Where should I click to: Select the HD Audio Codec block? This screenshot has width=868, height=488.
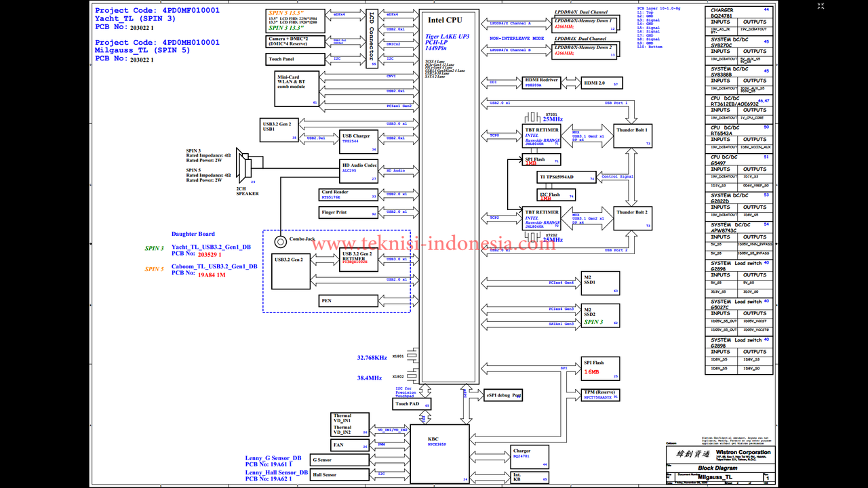[x=359, y=171]
